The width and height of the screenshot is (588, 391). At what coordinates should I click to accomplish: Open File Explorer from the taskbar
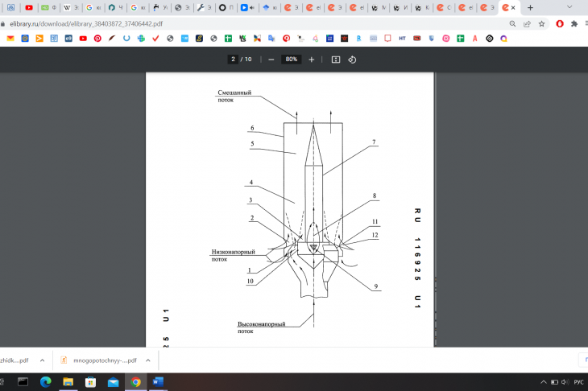pyautogui.click(x=68, y=382)
